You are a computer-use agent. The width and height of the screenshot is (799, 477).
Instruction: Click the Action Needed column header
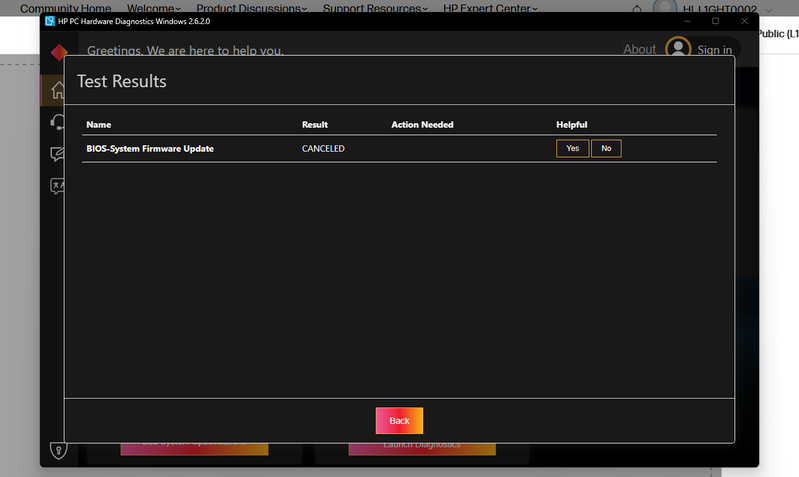(422, 124)
